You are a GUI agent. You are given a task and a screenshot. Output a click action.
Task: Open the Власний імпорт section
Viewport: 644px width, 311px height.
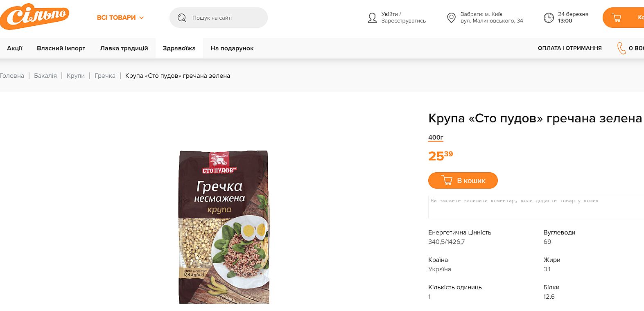pos(61,48)
